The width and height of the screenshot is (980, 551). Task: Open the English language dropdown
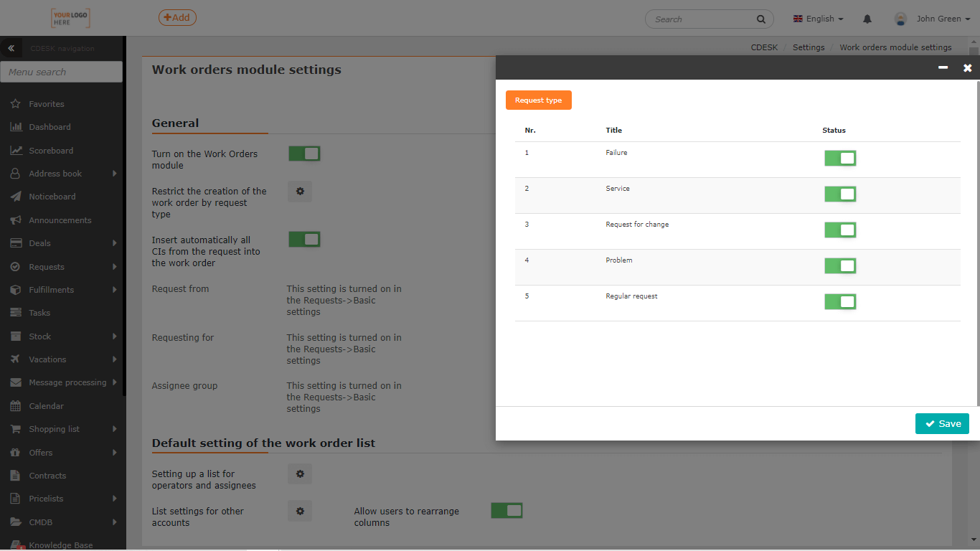[819, 19]
